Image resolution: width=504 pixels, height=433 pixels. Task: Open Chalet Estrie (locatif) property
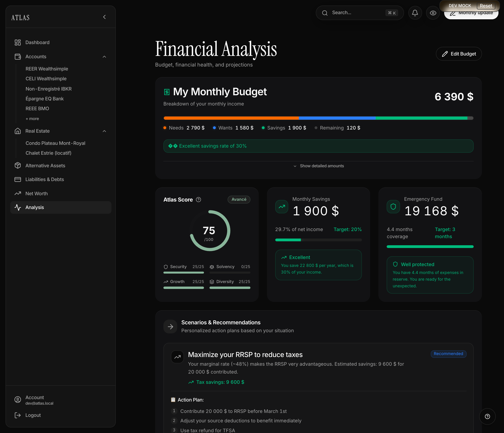point(48,153)
